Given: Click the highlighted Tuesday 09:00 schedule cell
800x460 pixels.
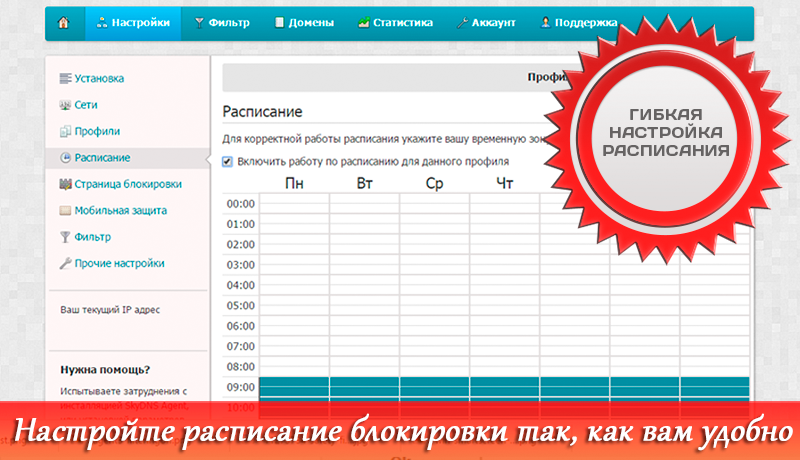Looking at the screenshot, I should [x=364, y=387].
